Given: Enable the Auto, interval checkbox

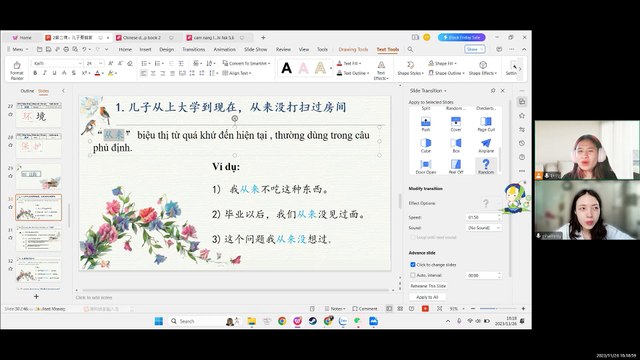Looking at the screenshot, I should (x=413, y=275).
